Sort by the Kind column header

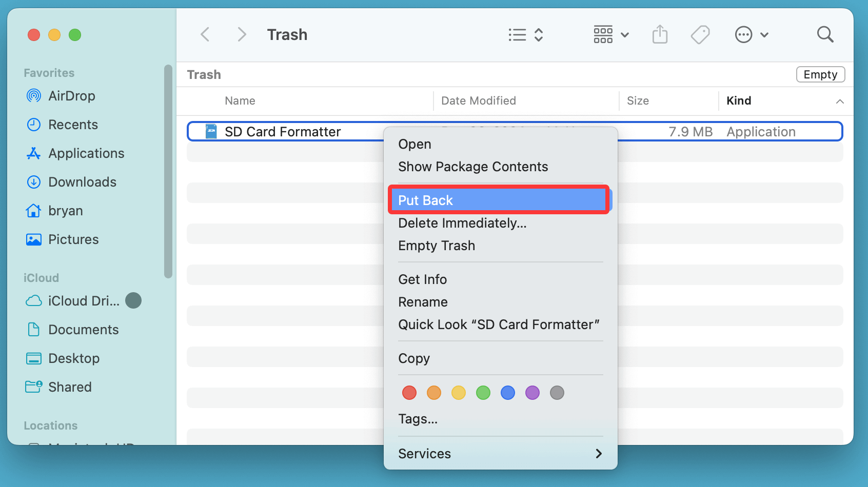[x=739, y=100]
